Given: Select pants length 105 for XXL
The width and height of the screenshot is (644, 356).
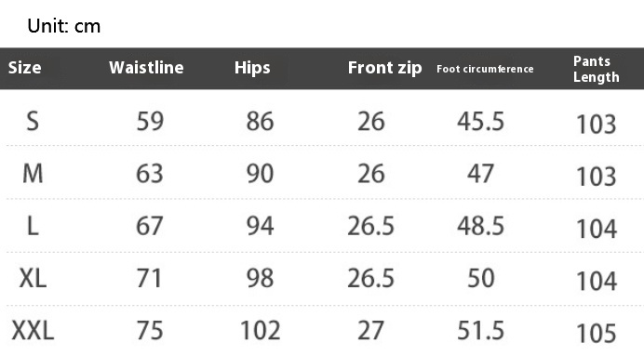Looking at the screenshot, I should pos(597,334).
